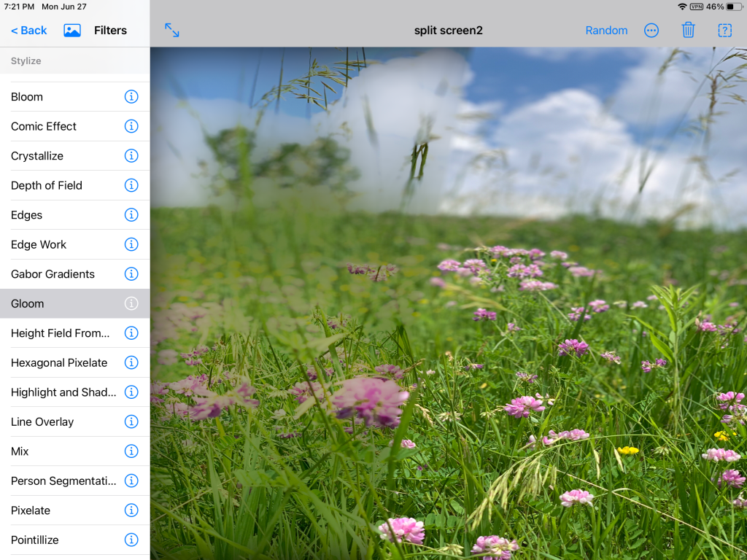Image resolution: width=747 pixels, height=560 pixels.
Task: Open the help question mark icon
Action: [x=724, y=30]
